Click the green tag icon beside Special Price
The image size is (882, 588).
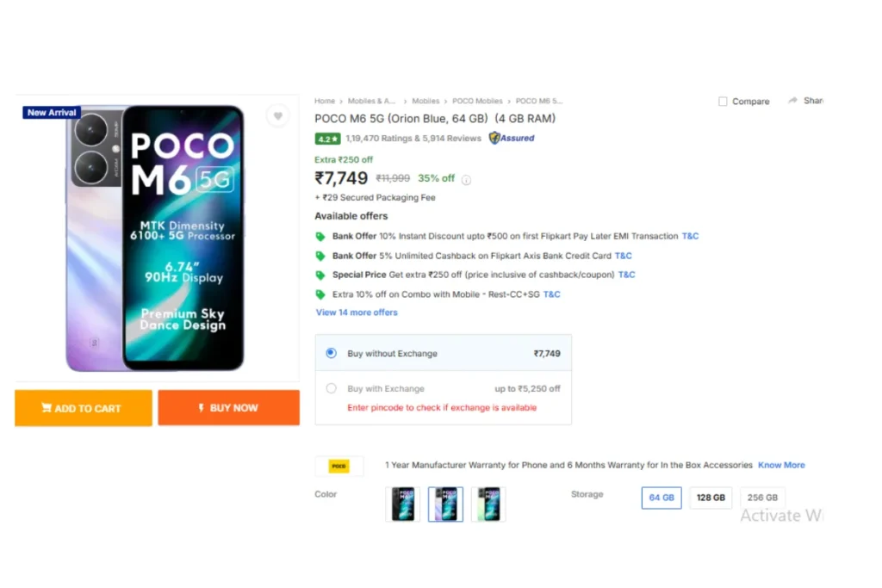[320, 275]
